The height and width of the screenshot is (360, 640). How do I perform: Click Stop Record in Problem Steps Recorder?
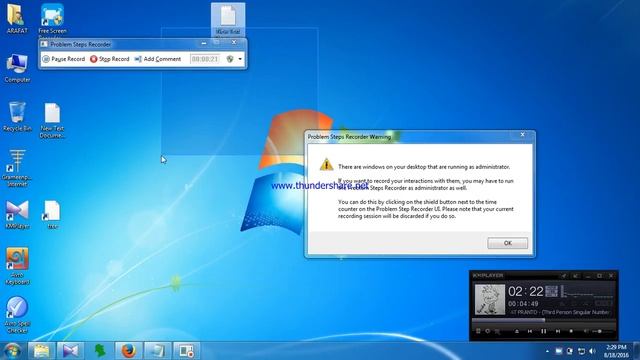(109, 59)
